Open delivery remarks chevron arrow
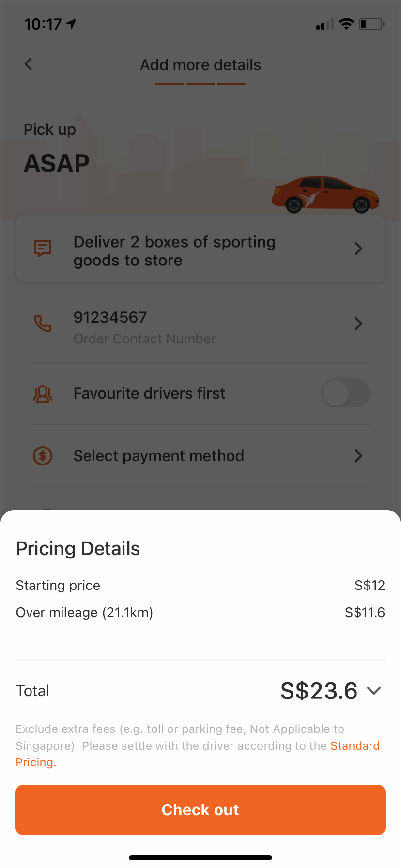The height and width of the screenshot is (868, 401). click(x=358, y=248)
